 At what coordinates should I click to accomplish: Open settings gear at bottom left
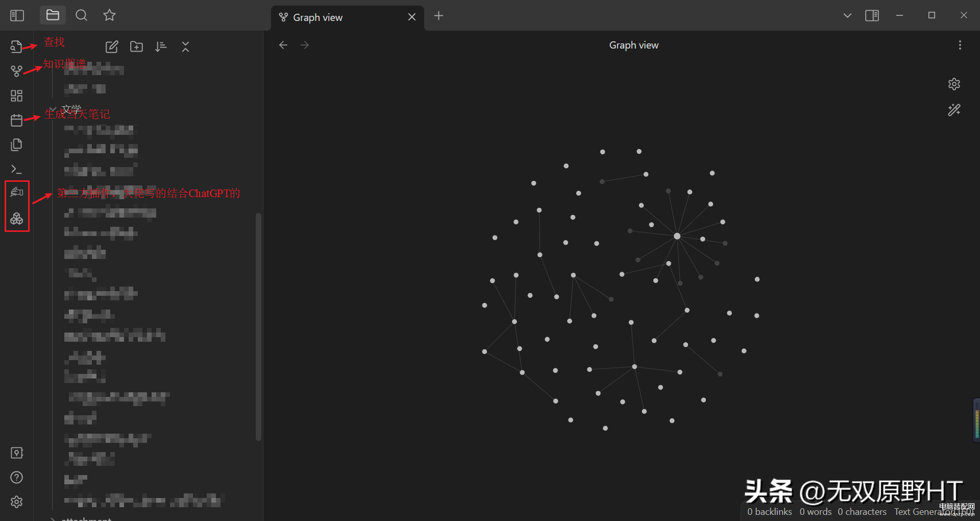click(16, 502)
